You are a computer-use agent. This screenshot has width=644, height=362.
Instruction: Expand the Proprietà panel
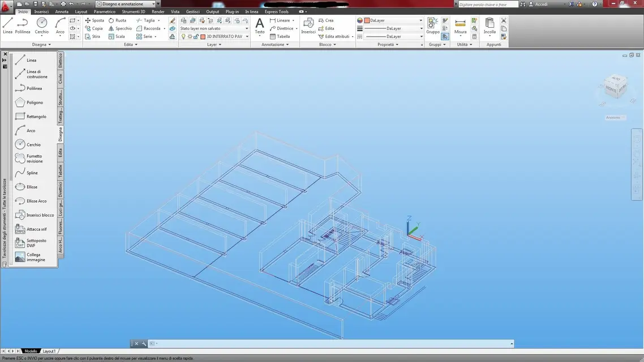click(x=388, y=44)
